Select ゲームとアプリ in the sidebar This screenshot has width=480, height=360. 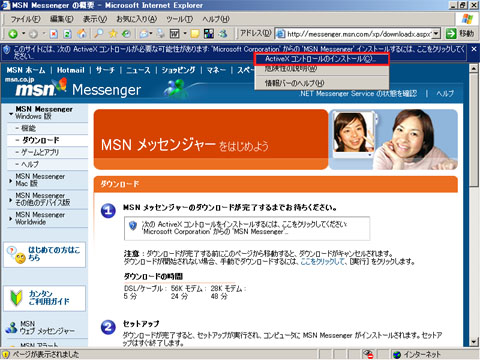40,152
